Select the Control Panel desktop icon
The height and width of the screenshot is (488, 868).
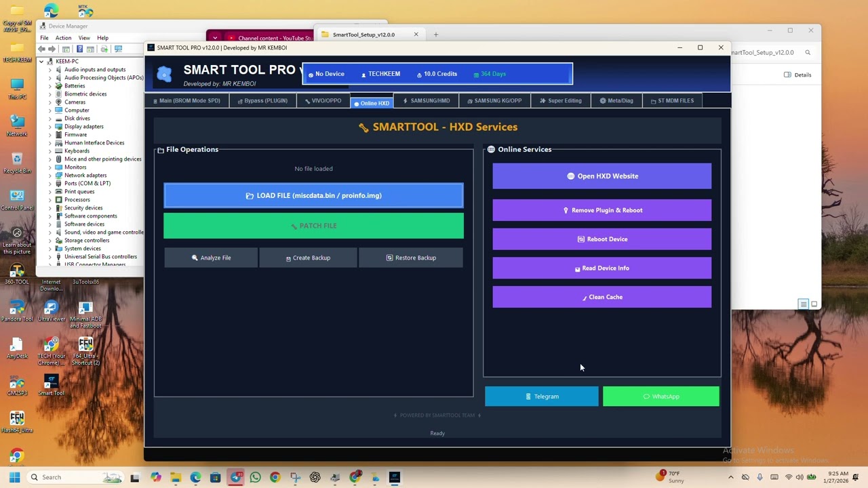(17, 199)
